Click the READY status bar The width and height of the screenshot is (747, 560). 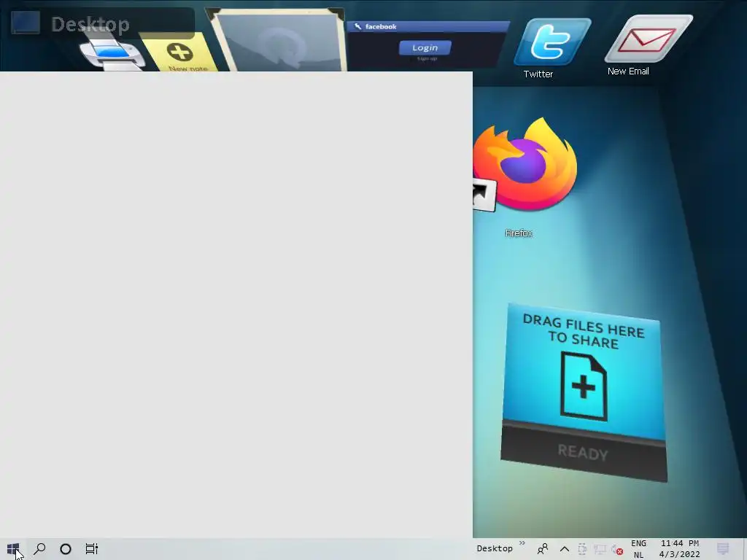tap(583, 451)
